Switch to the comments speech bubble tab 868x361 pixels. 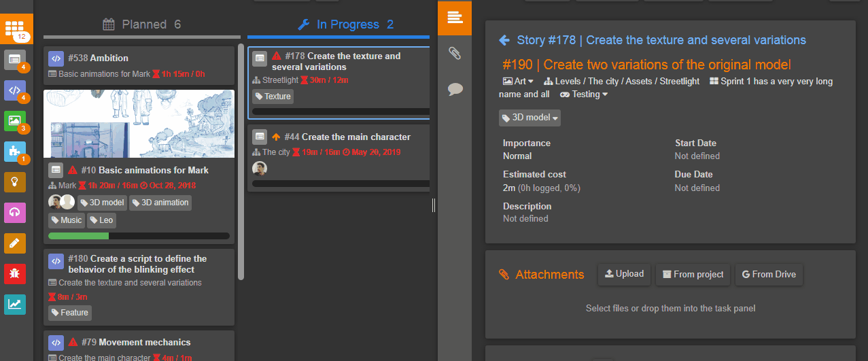coord(455,89)
